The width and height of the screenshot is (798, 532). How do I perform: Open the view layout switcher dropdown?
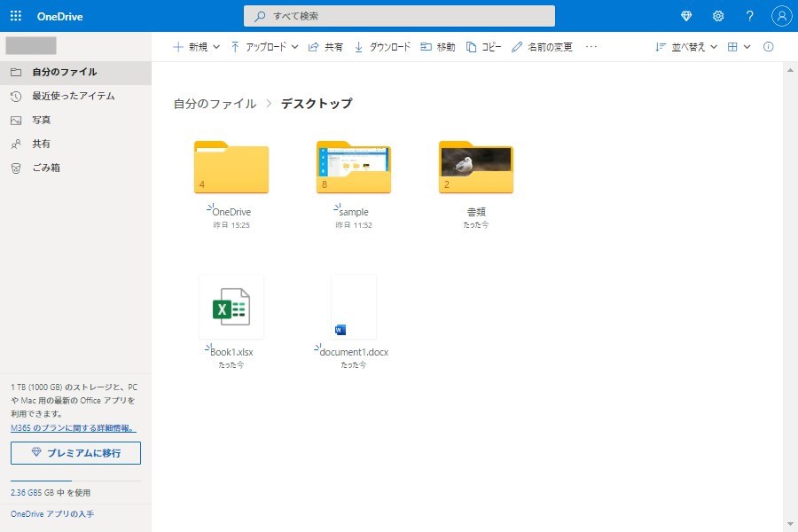[x=739, y=47]
